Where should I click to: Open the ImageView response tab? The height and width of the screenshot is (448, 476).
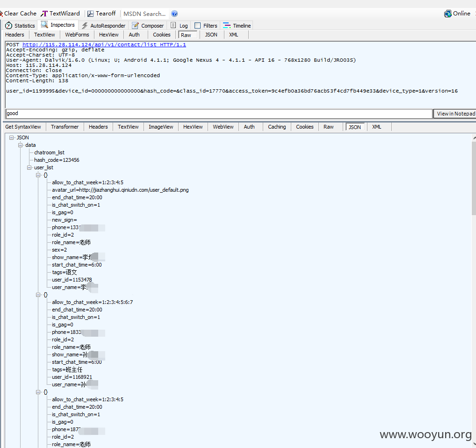(161, 127)
